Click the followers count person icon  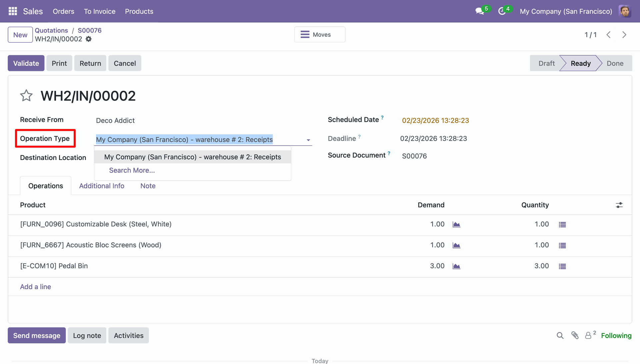click(588, 335)
